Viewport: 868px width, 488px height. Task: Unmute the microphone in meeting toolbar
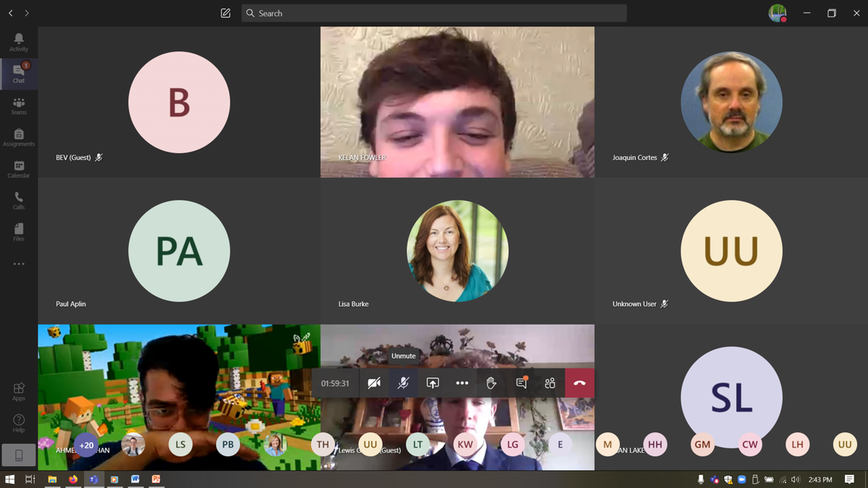pos(404,383)
